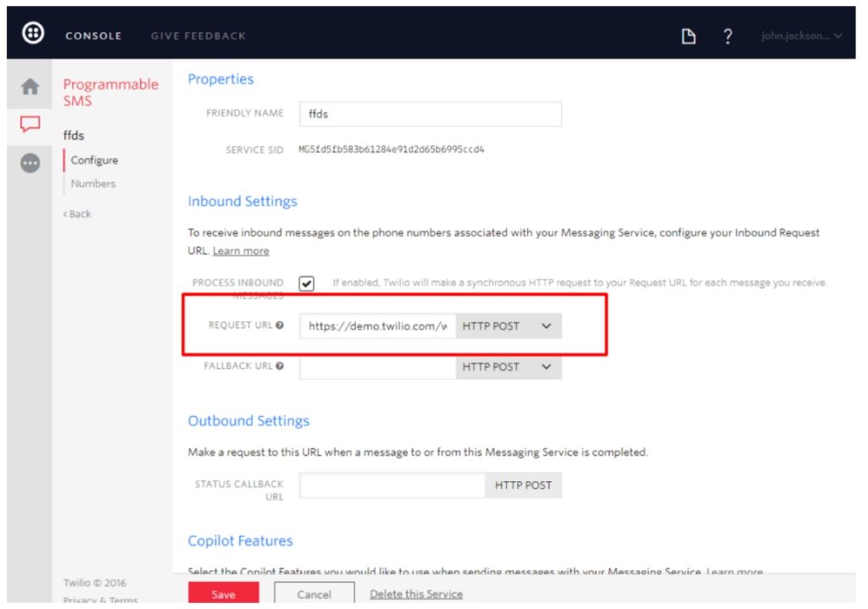The height and width of the screenshot is (609, 868).
Task: Toggle Process Inbound Messages checkbox
Action: pyautogui.click(x=306, y=283)
